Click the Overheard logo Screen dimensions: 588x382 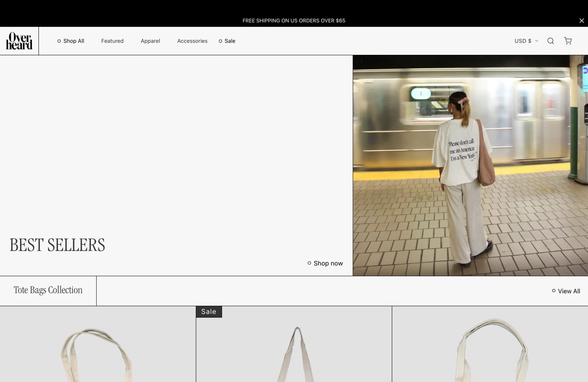coord(19,41)
